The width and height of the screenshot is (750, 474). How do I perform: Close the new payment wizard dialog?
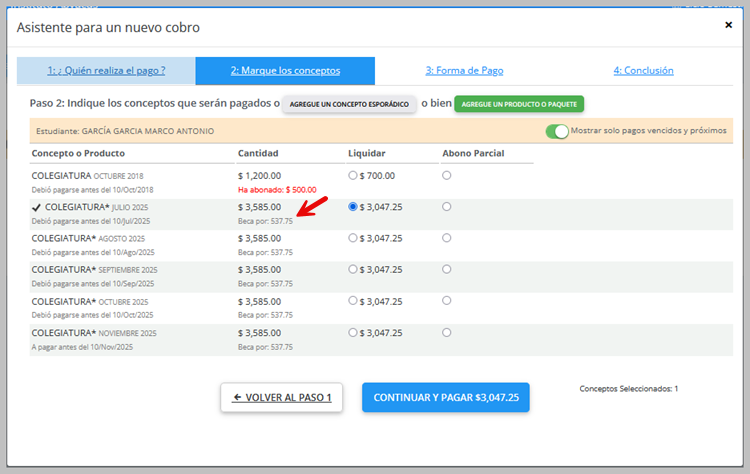tap(728, 25)
